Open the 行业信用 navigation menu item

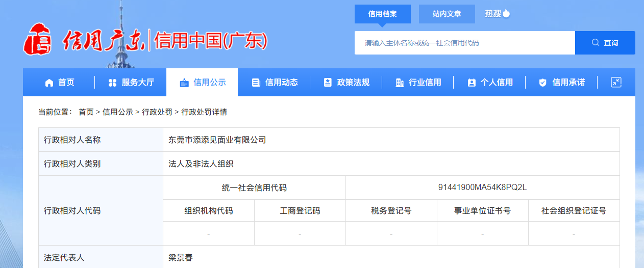click(418, 83)
